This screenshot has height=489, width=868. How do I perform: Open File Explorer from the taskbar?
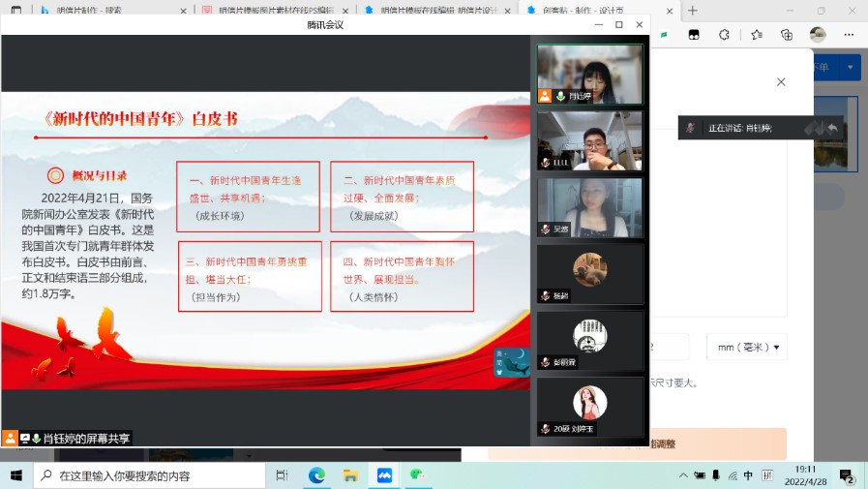click(350, 475)
